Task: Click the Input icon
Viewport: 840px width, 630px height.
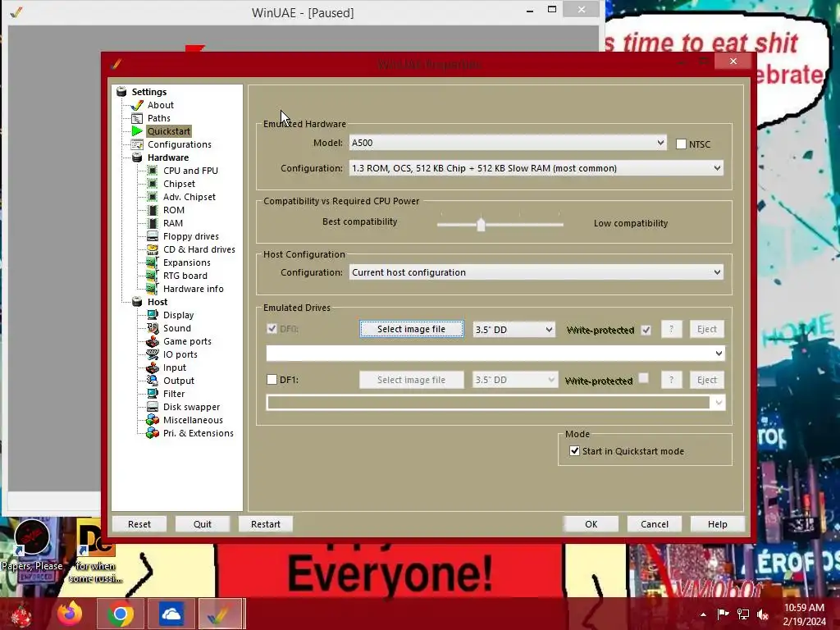Action: coord(153,367)
